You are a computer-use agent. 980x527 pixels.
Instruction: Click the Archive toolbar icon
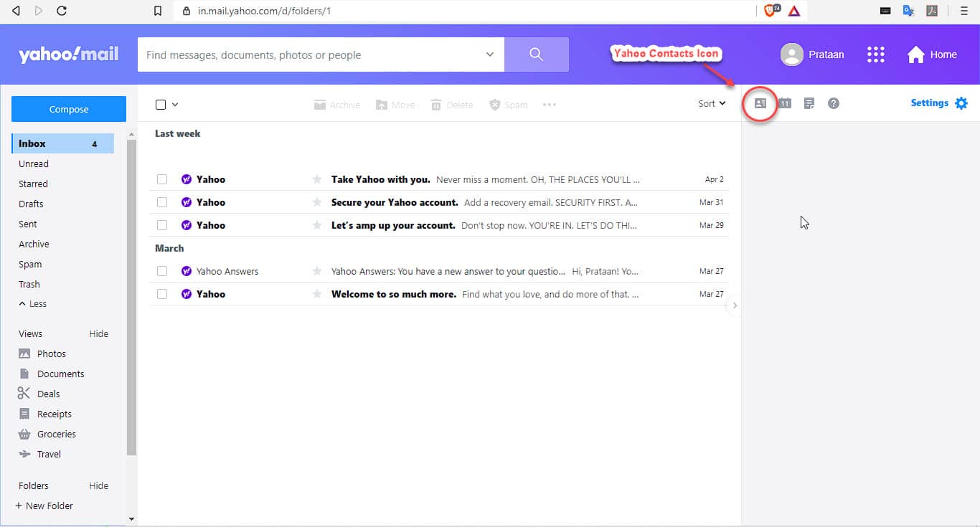[320, 105]
